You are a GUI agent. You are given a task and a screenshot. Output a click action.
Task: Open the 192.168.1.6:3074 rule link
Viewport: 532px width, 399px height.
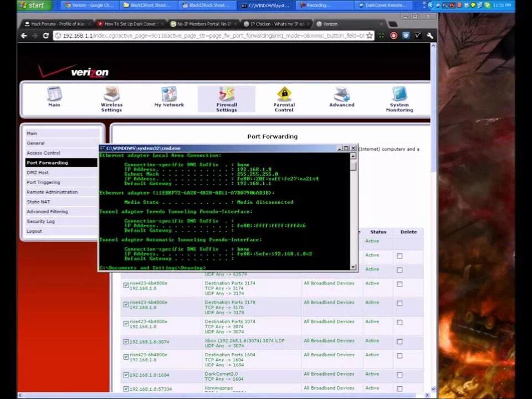click(x=149, y=342)
